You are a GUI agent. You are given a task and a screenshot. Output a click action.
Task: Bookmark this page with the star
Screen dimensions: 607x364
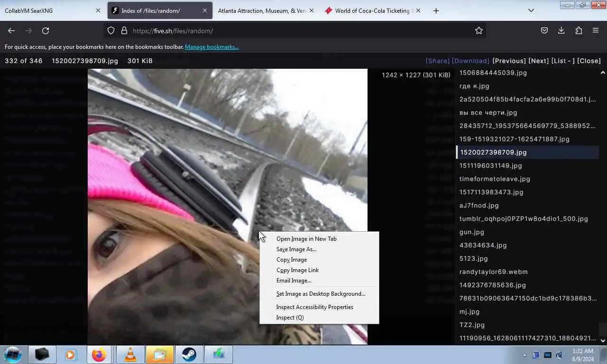pos(479,30)
